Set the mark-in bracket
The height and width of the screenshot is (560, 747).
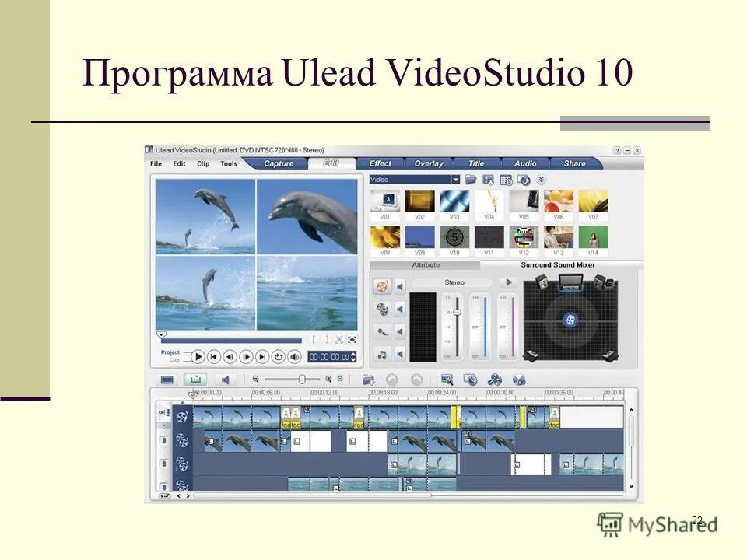[314, 340]
